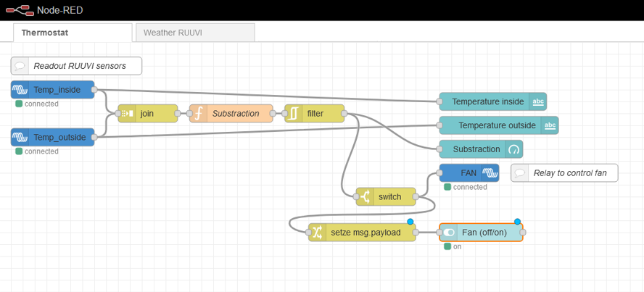Select the filter node label
Viewport: 644px width, 292px height.
(315, 114)
